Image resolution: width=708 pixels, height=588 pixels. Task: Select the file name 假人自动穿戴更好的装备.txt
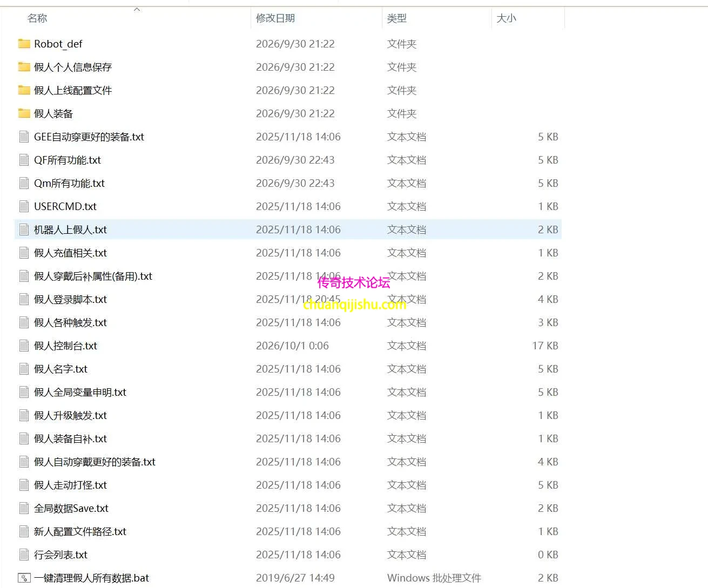coord(95,462)
